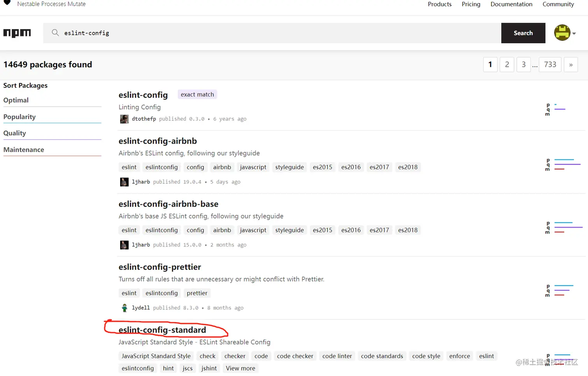Viewport: 588px width, 376px height.
Task: Click eslint tag under eslint-config-airbnb
Action: [x=129, y=167]
